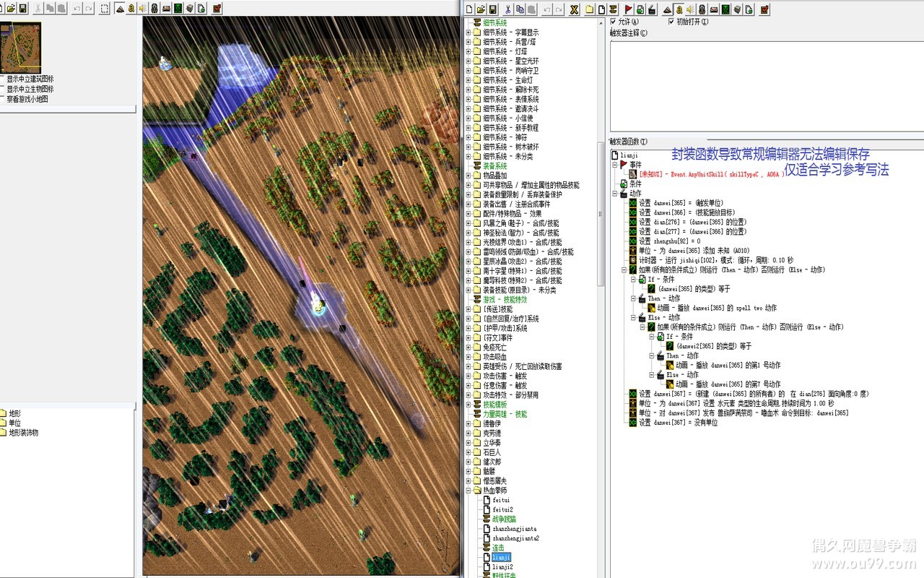This screenshot has width=924, height=578.
Task: Select the feitui trigger in tree
Action: (501, 500)
